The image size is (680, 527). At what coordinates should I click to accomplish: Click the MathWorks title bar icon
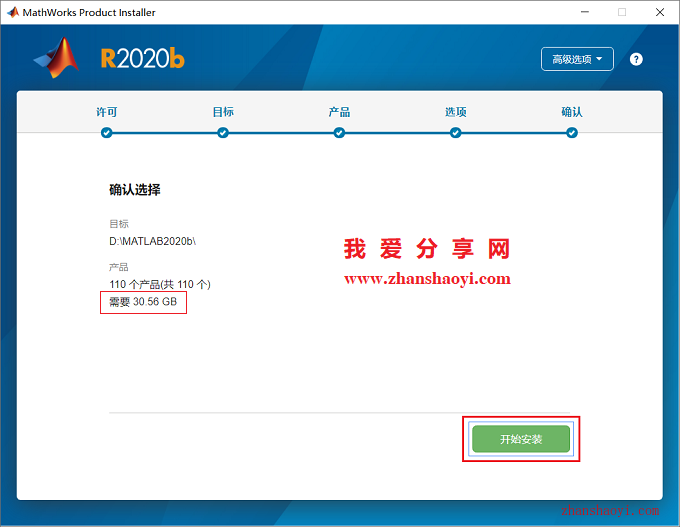click(13, 12)
